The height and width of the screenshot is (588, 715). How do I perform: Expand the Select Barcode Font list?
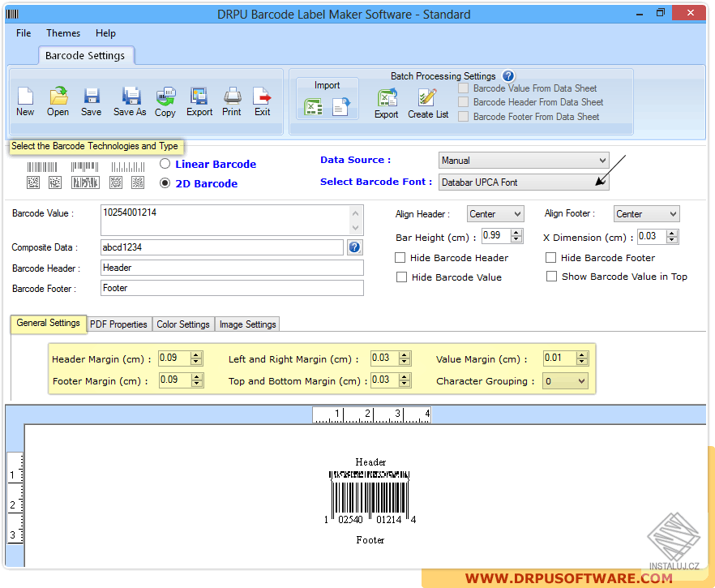point(602,182)
